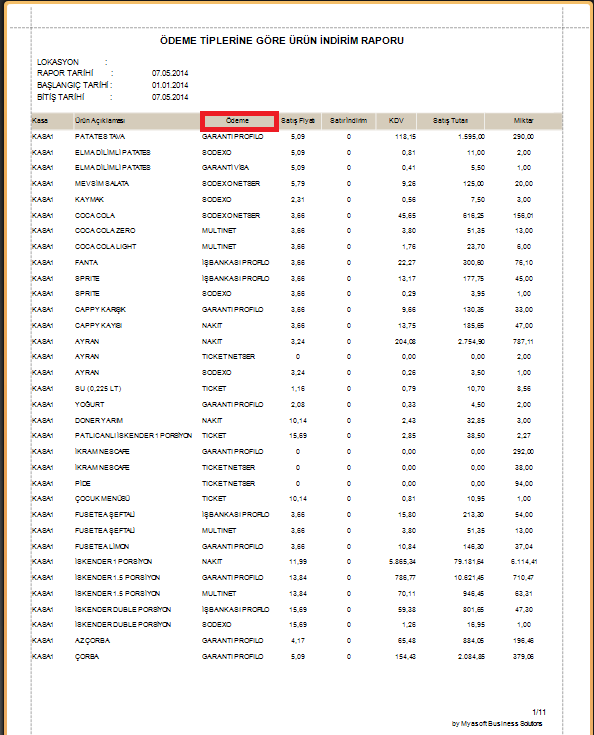This screenshot has width=594, height=735.
Task: Select the LOKASYON label
Action: 58,62
